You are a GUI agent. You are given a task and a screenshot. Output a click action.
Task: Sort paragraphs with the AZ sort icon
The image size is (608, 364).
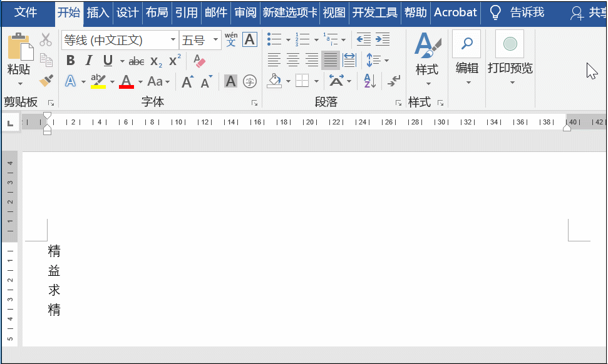pos(369,81)
